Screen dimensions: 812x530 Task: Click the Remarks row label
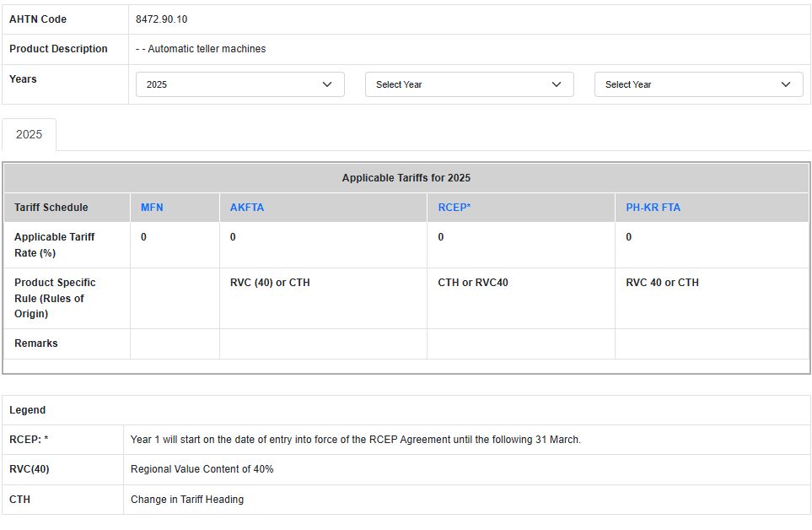(x=36, y=343)
